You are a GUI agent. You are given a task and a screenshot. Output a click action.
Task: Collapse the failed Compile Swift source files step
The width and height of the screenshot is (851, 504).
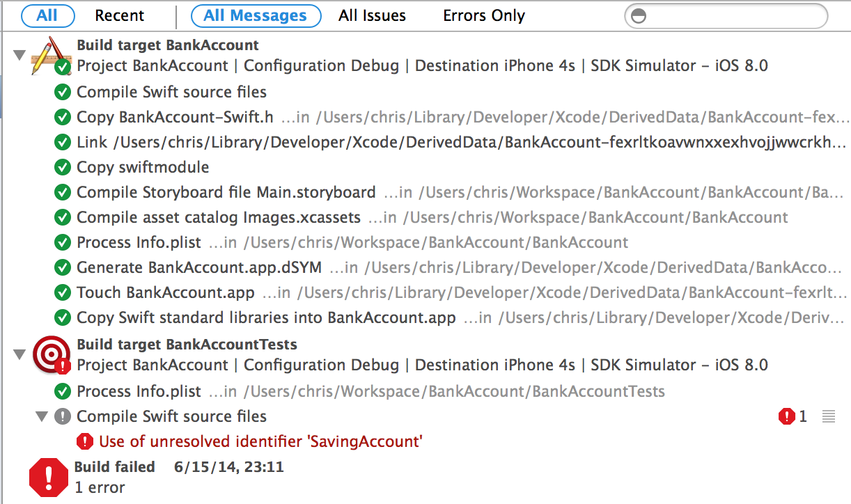(42, 416)
